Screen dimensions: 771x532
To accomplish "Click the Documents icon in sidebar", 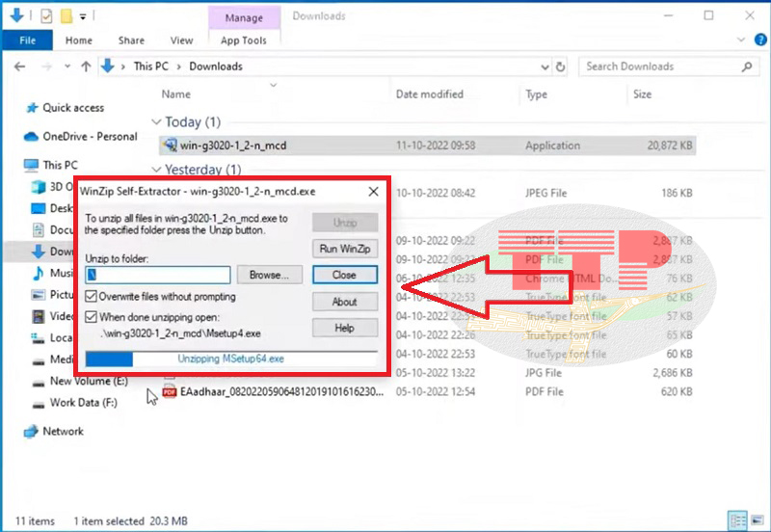I will point(38,229).
